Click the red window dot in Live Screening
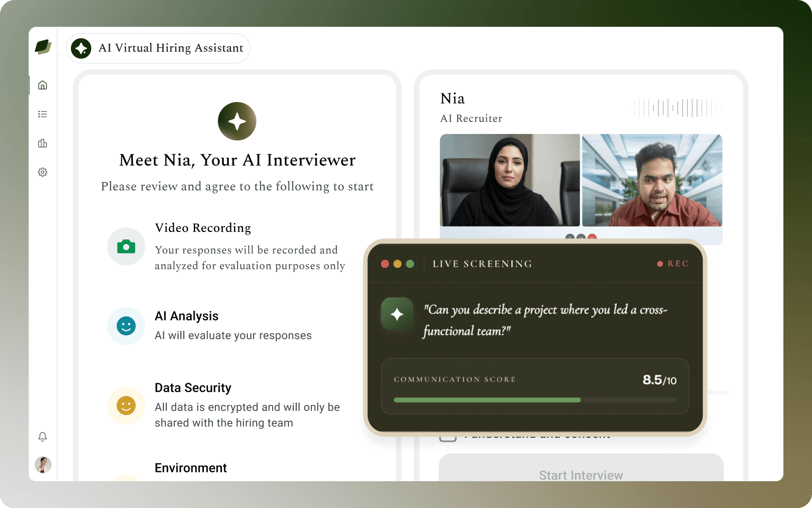 [x=385, y=264]
